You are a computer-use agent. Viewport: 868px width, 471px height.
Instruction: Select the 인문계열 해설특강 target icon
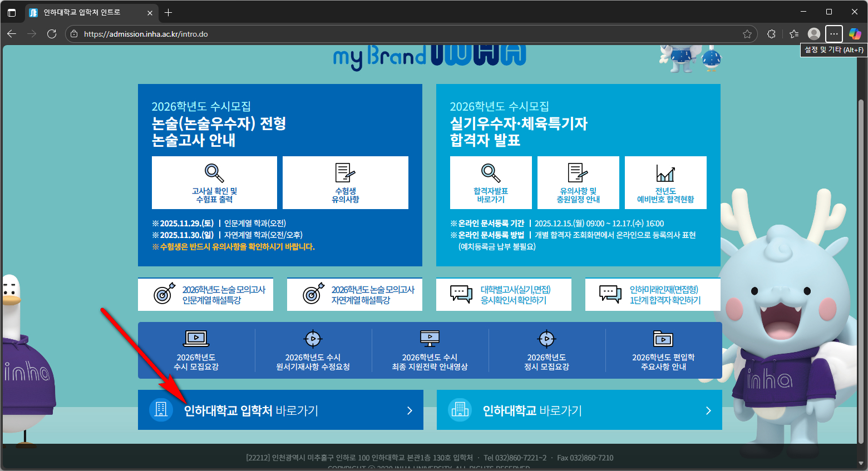[x=164, y=294]
